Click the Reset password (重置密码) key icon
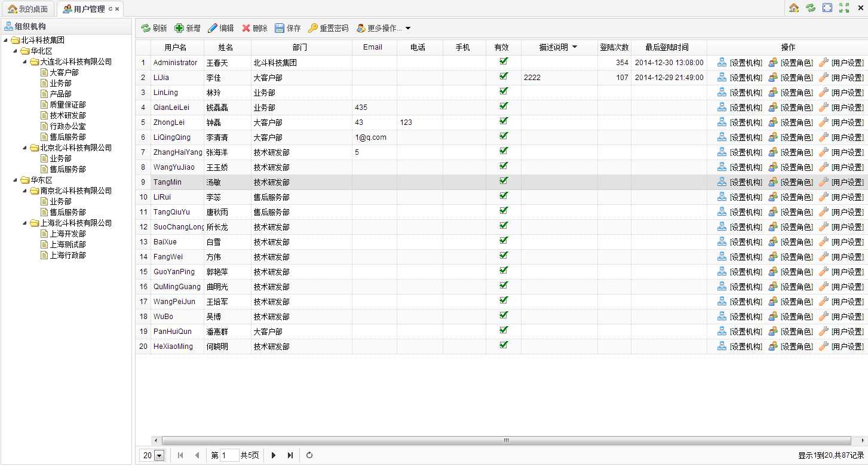Screen dimensions: 868x466 click(313, 28)
